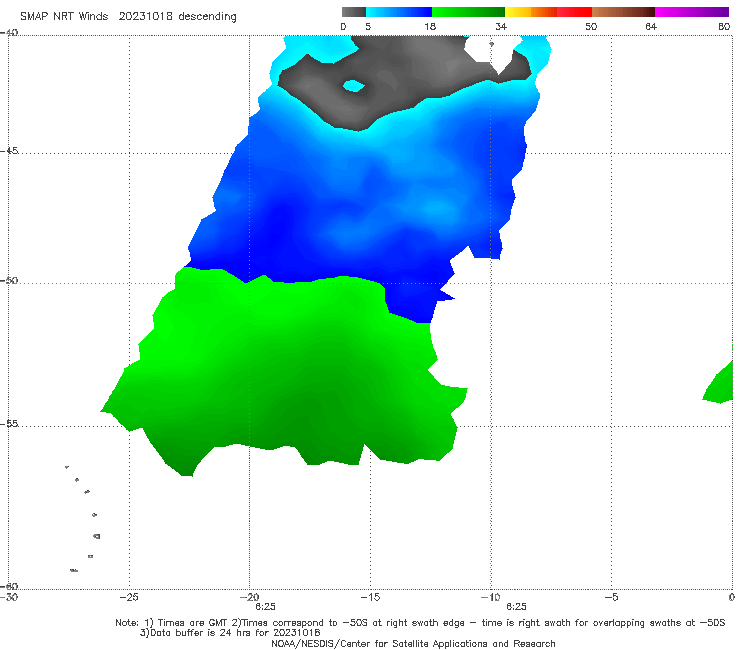The image size is (740, 650).
Task: Click the "64" label under the color bar
Action: 651,26
